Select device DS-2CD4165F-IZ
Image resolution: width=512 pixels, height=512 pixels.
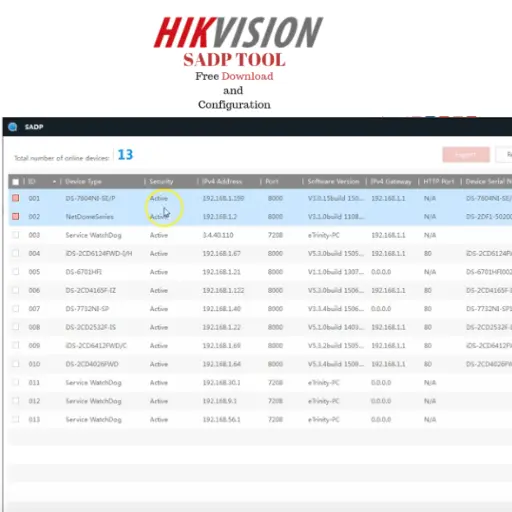91,290
